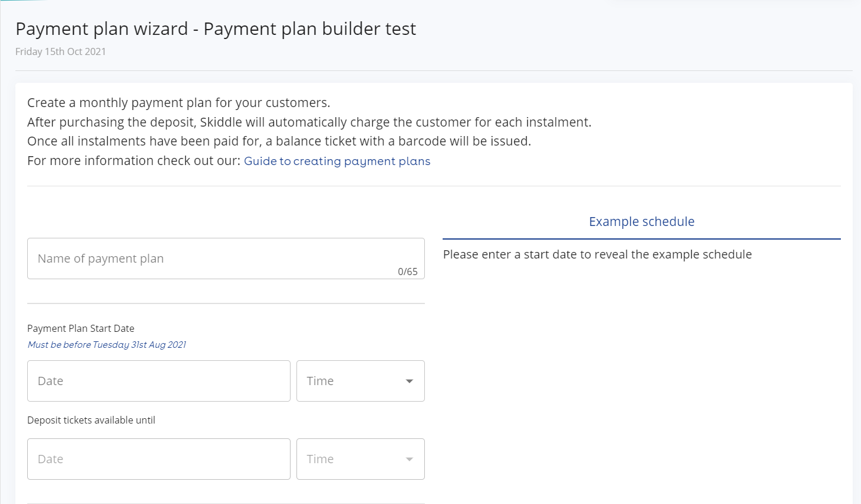Focus the Payment Plan Start Date field

pos(159,381)
